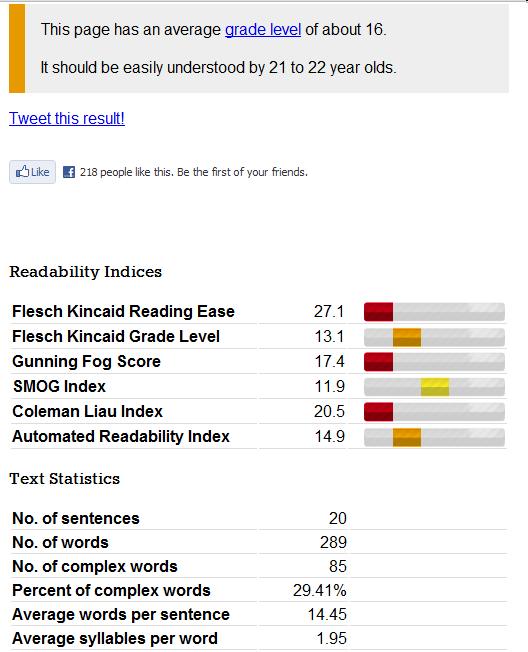Click the orange stripe beside the summary

17,48
